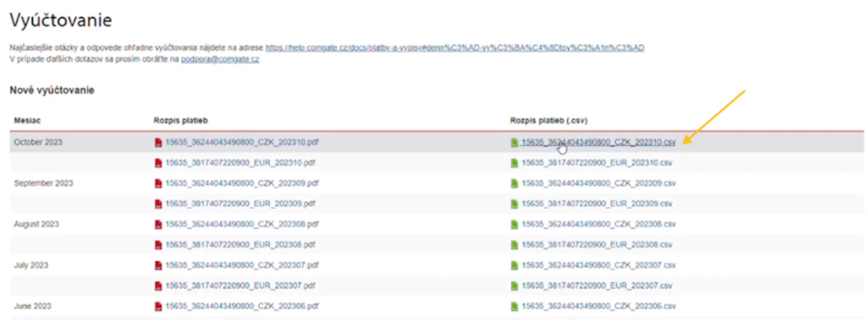
Task: Open 15635_3817407220900_EUR_202307.csv link
Action: pyautogui.click(x=597, y=286)
